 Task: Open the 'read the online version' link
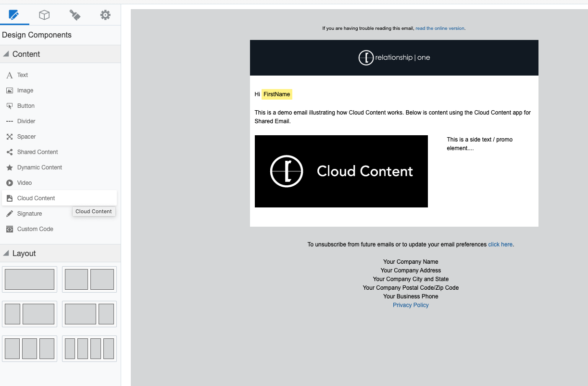(x=440, y=28)
